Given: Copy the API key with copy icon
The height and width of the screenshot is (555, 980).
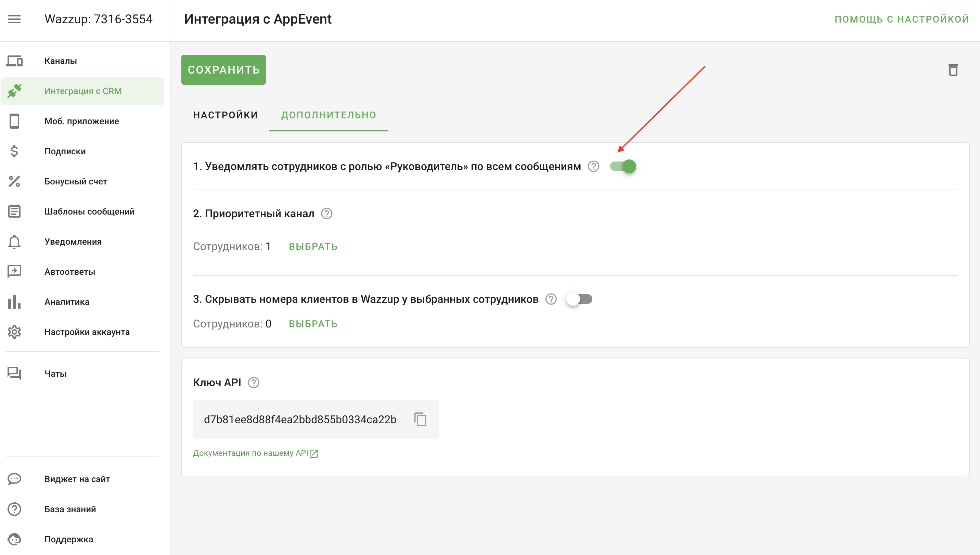Looking at the screenshot, I should coord(420,419).
